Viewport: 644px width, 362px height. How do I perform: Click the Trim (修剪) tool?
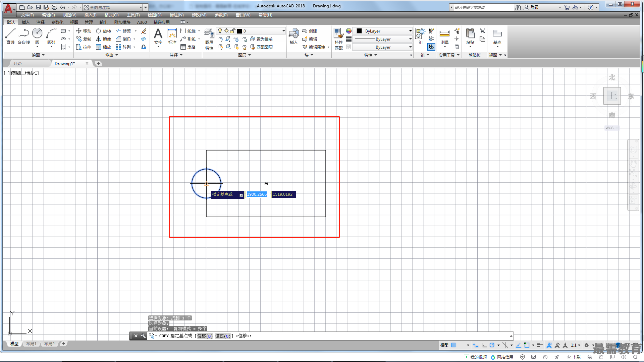(x=123, y=31)
